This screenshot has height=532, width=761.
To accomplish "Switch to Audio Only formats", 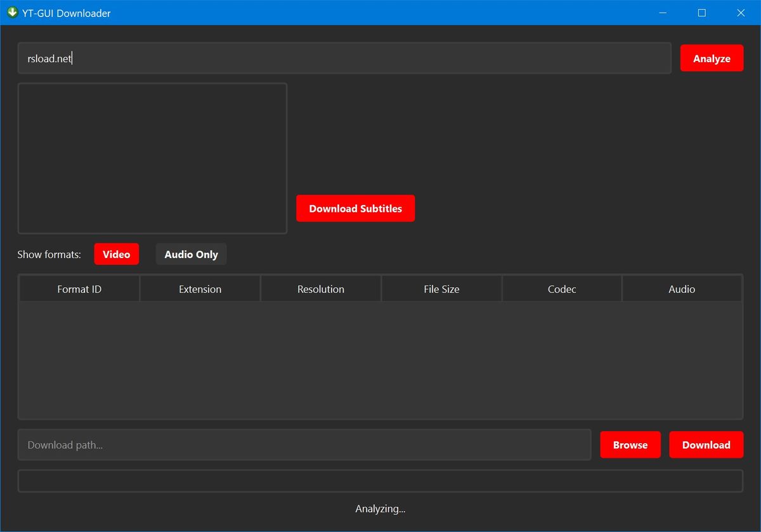I will tap(191, 254).
